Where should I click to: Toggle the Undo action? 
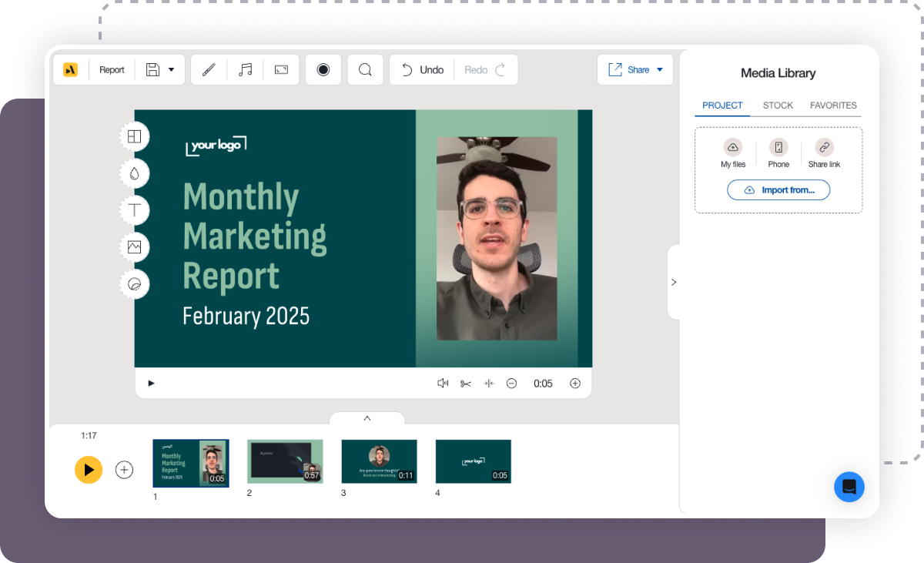tap(420, 69)
